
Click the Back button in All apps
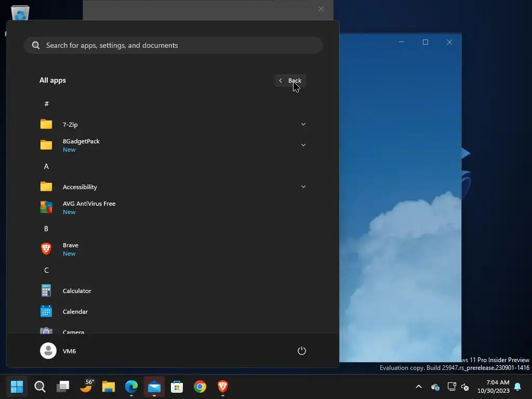(x=290, y=81)
